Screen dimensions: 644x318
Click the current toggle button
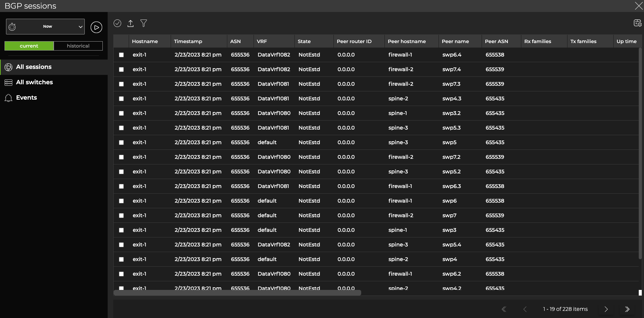[x=29, y=46]
